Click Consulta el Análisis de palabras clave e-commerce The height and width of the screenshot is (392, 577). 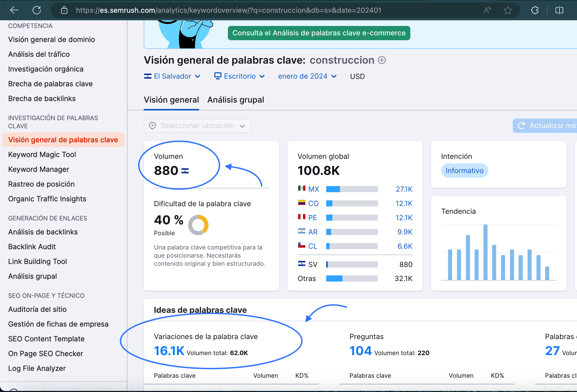click(319, 33)
